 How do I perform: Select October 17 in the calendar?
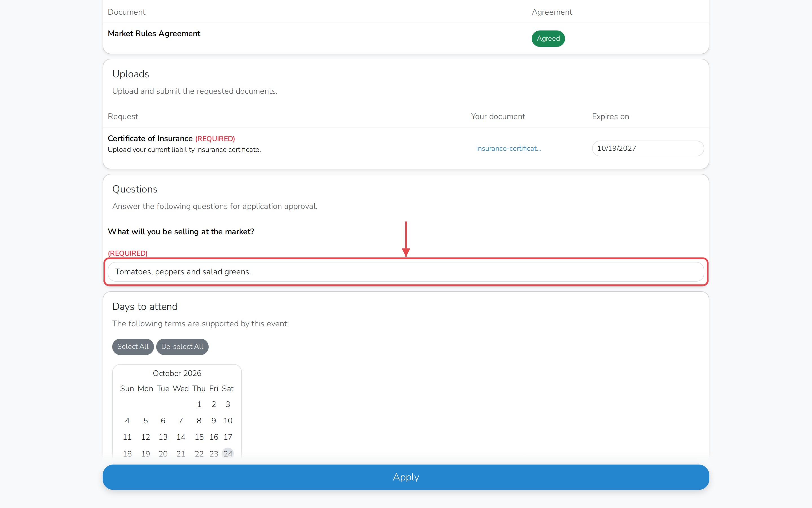coord(228,437)
